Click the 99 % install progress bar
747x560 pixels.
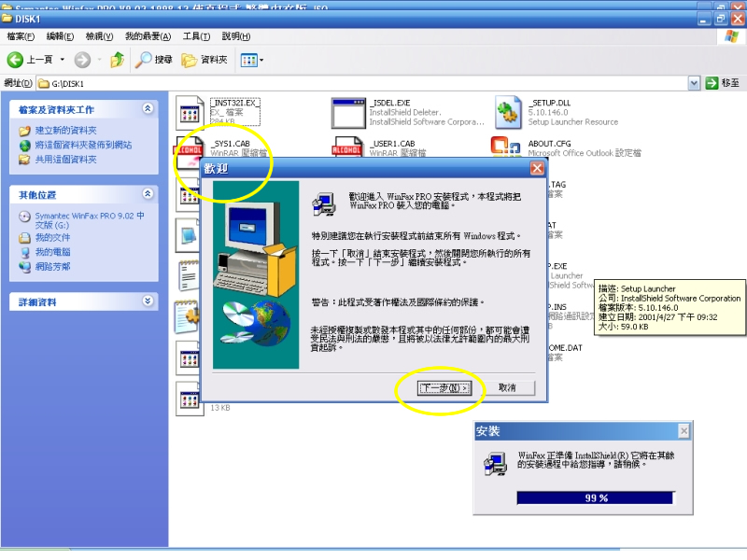coord(596,497)
